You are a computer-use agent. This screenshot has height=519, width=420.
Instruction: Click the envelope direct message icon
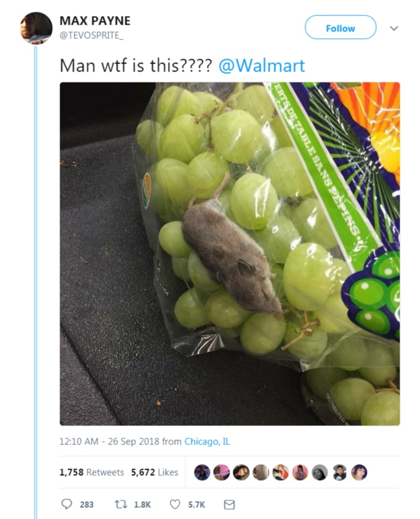[x=229, y=504]
